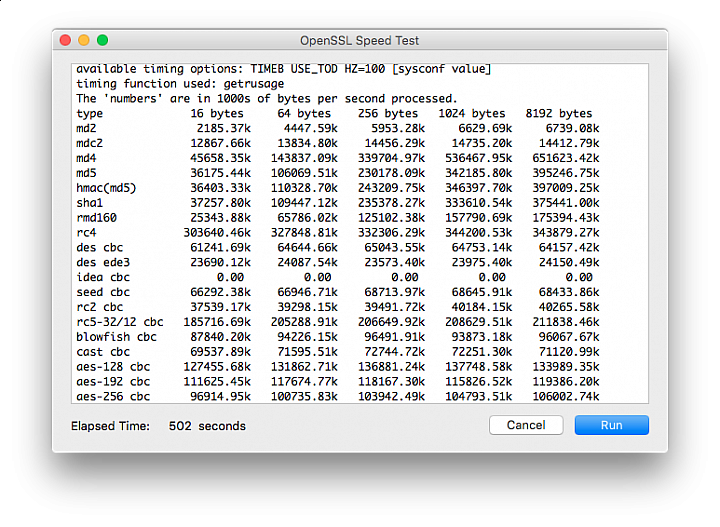Viewport: 720px width, 527px height.
Task: Click the value 40184.15k in rc2 cbc row
Action: click(482, 307)
